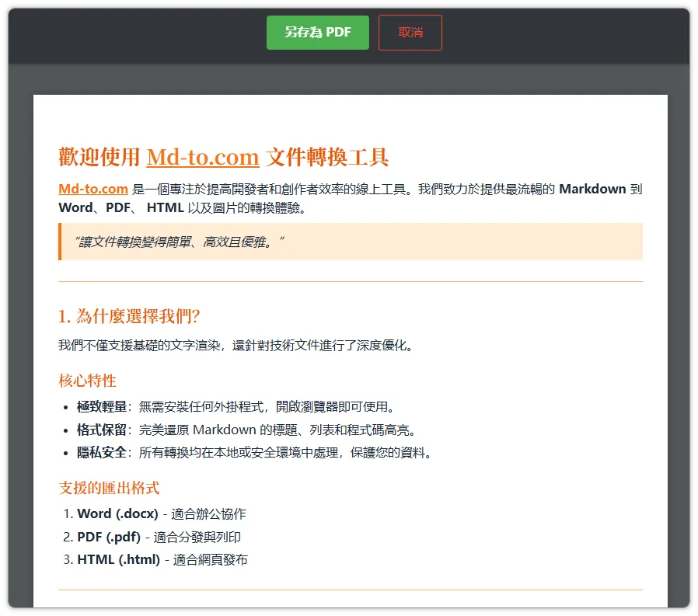Click the bold Markdown text in the intro paragraph
The height and width of the screenshot is (616, 698).
tap(591, 189)
